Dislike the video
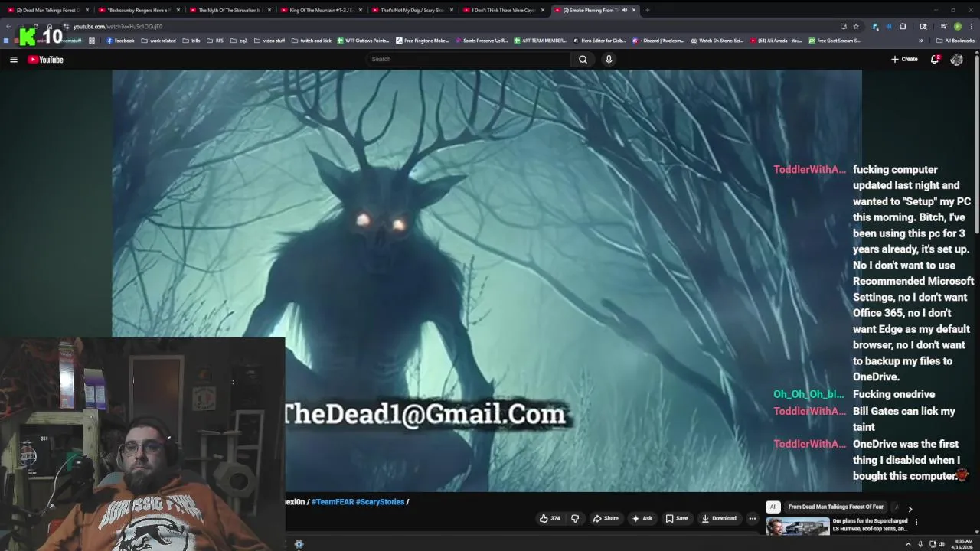This screenshot has width=980, height=551. 575,518
